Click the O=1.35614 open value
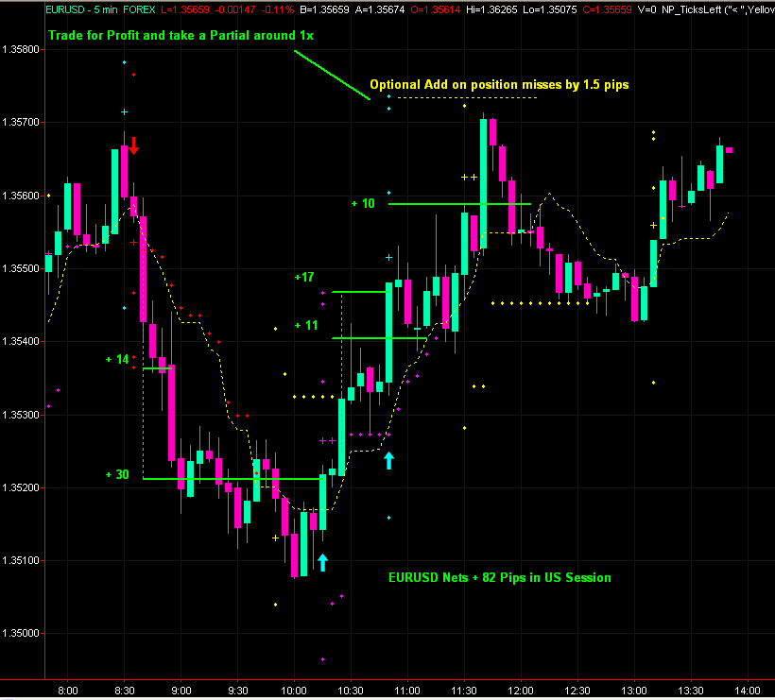Screen dimensions: 775x700 click(x=436, y=9)
